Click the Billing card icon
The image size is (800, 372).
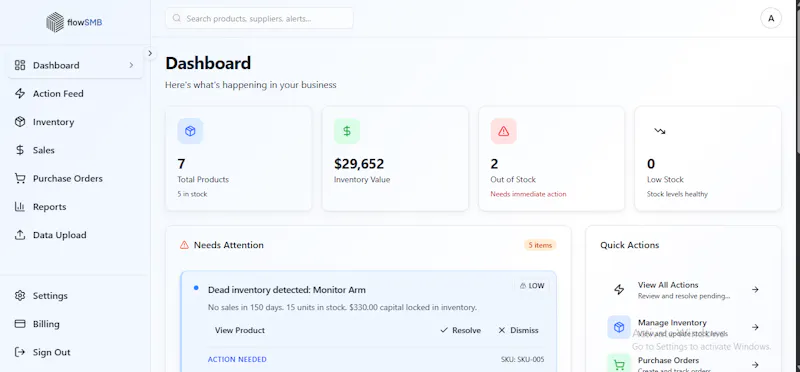coord(20,324)
